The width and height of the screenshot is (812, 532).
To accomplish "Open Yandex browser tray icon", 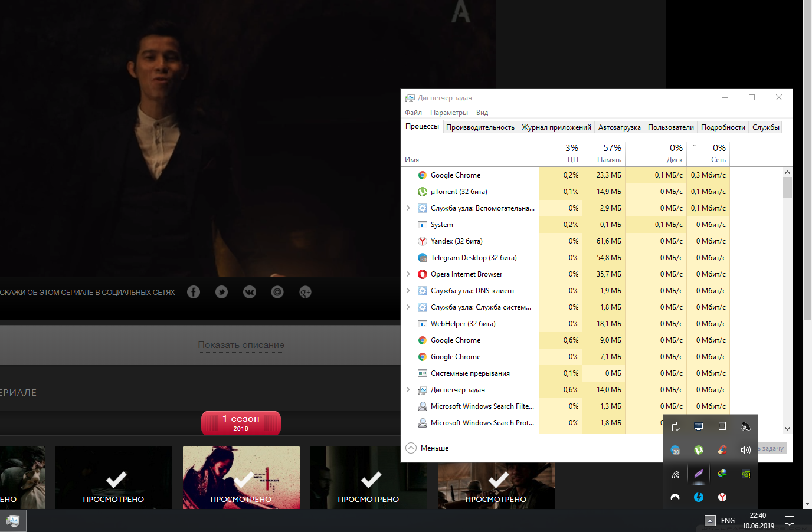I will tap(722, 497).
